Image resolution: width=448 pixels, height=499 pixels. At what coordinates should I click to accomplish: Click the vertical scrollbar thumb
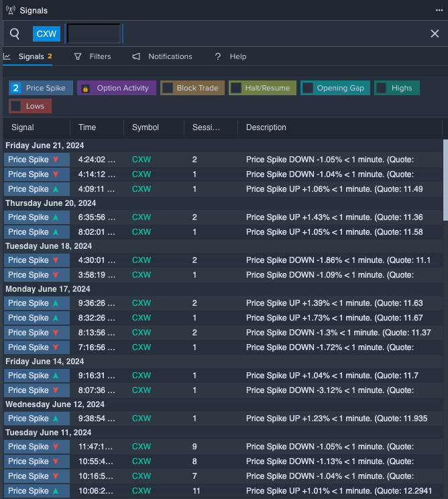click(x=445, y=180)
